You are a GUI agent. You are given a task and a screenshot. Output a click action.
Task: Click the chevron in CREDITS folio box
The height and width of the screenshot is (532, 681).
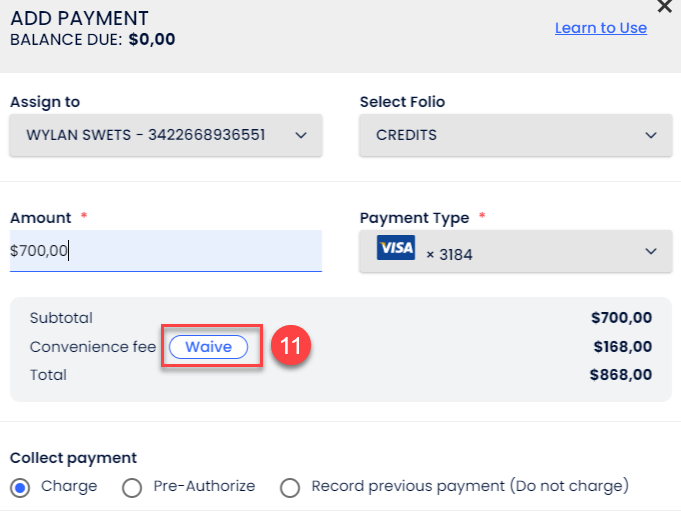point(651,135)
